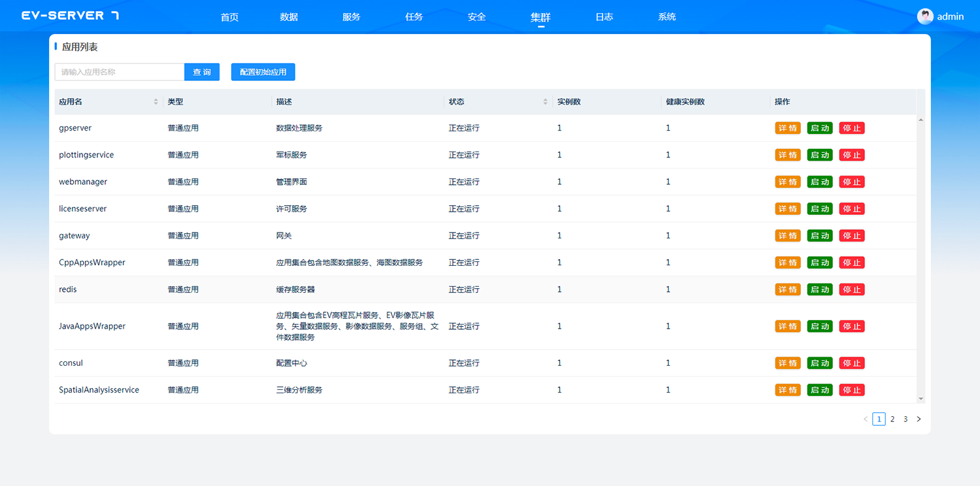Click the 配置初始应用 button

pos(263,72)
